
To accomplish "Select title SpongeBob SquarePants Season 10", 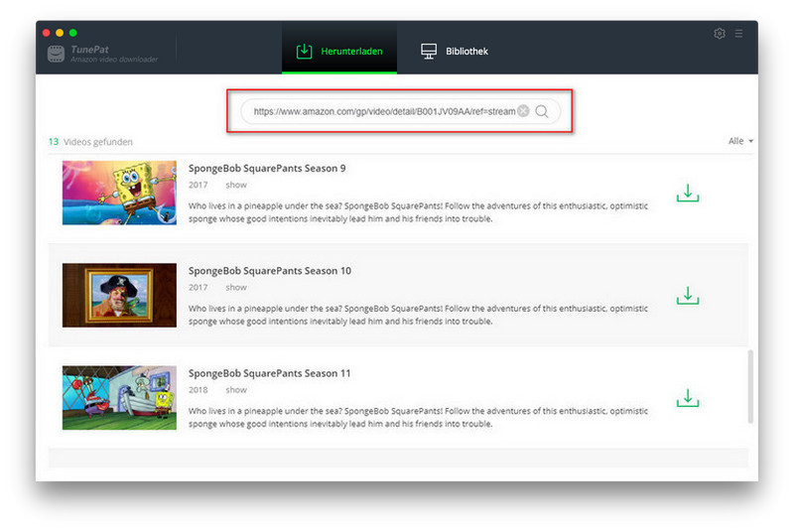I will (x=269, y=271).
